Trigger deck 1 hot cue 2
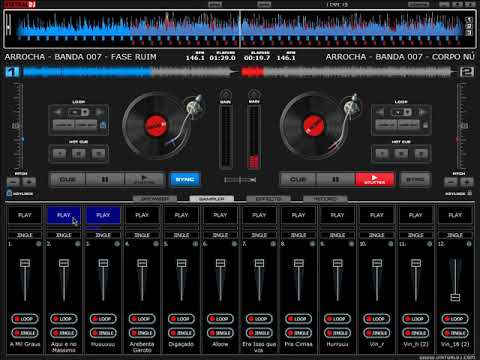This screenshot has width=480, height=360. pos(79,154)
